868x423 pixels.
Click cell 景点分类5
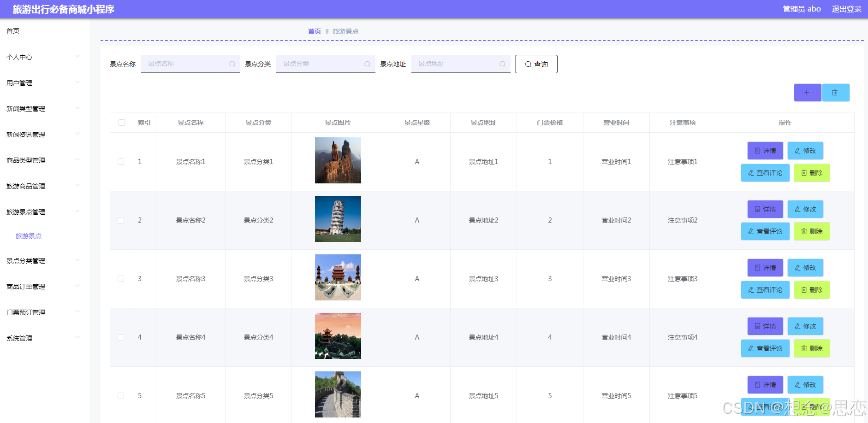[x=258, y=396]
